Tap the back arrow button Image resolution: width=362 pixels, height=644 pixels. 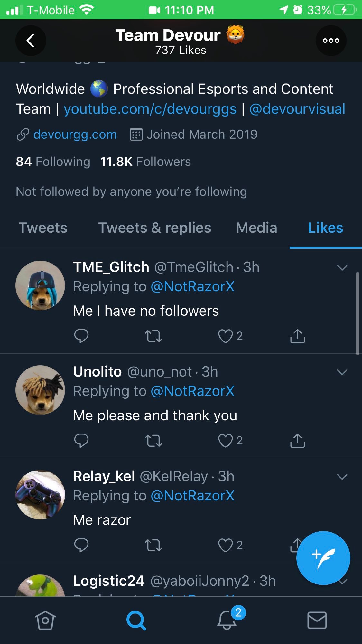click(31, 41)
